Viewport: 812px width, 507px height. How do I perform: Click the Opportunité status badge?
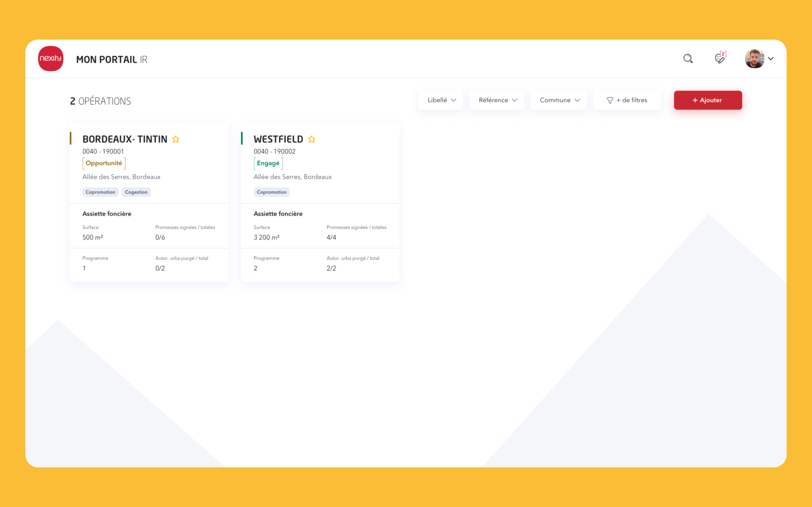[104, 163]
